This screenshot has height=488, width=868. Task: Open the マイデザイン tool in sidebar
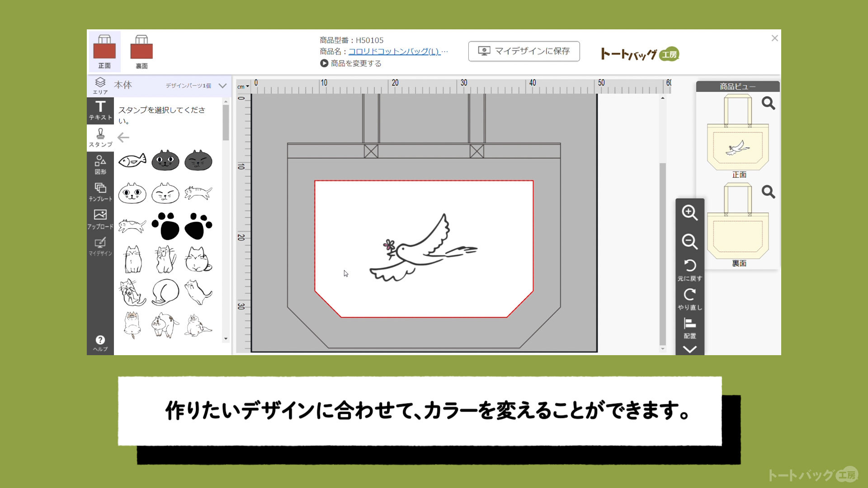(100, 247)
